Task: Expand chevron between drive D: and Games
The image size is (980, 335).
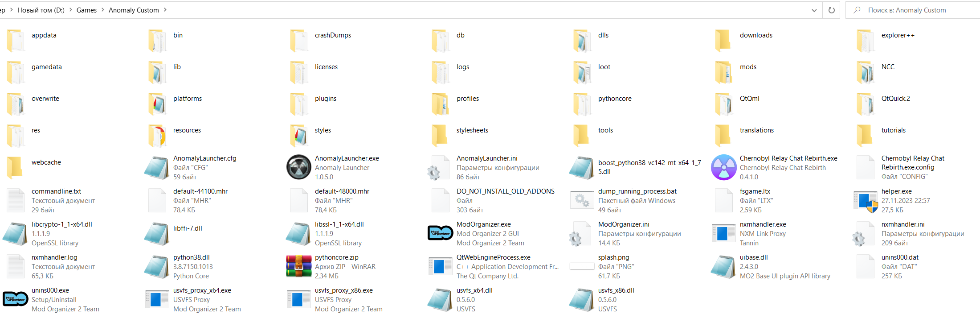Action: point(70,10)
